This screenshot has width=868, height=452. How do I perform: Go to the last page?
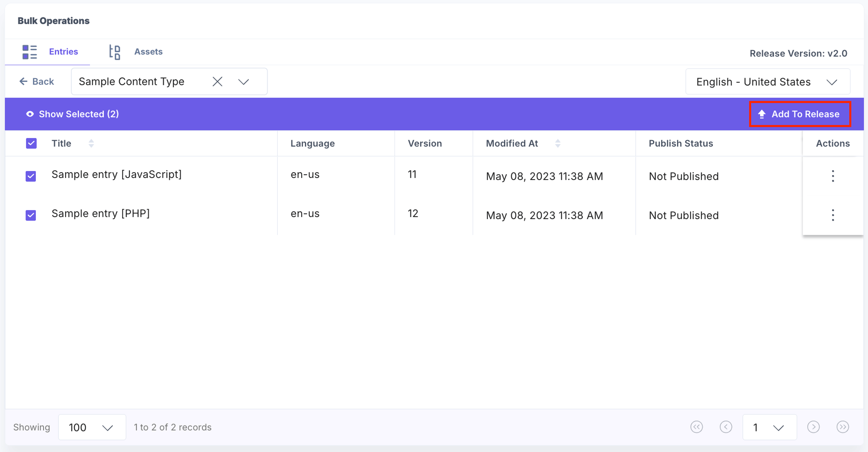[842, 427]
